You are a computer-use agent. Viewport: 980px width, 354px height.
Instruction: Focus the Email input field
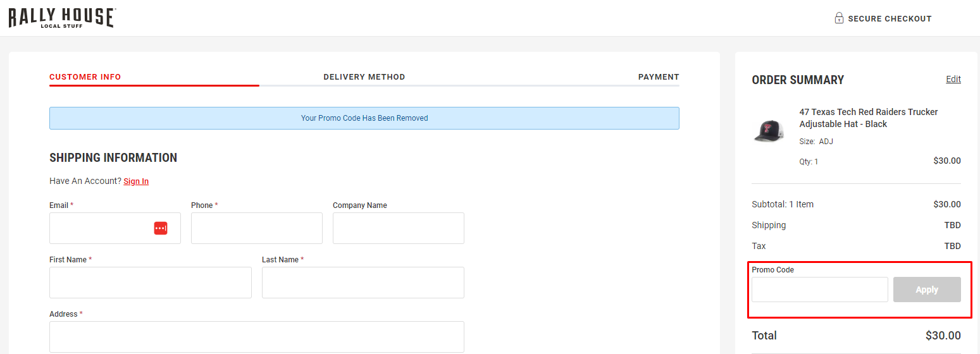point(115,228)
